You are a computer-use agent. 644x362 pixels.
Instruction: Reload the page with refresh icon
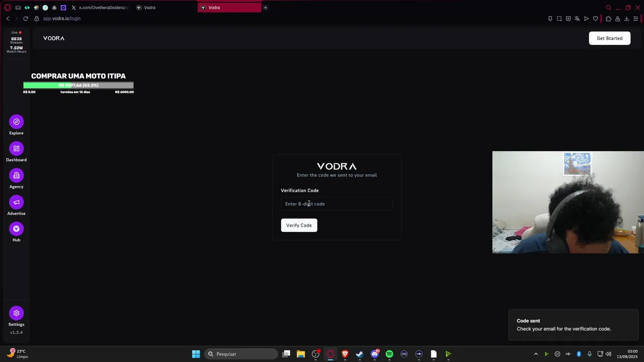pos(26,19)
